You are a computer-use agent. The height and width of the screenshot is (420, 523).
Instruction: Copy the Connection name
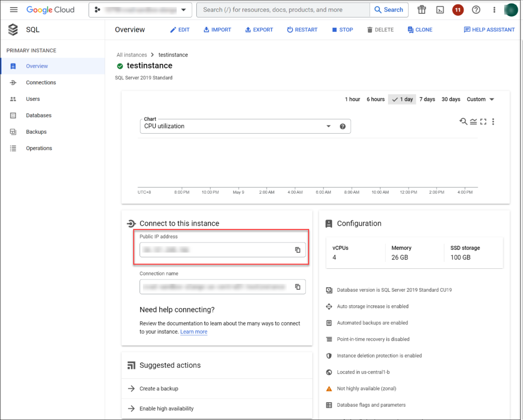pos(298,287)
